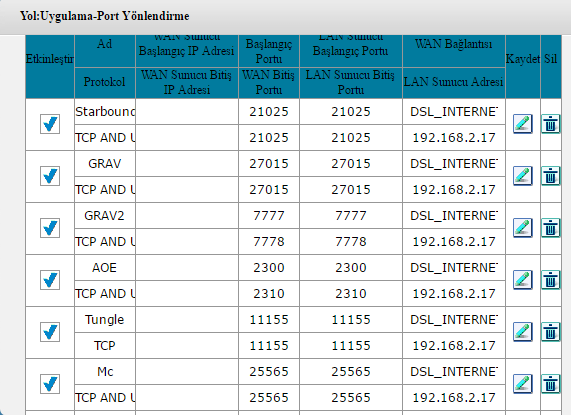Edit the Tungle rule with pencil icon
The height and width of the screenshot is (415, 571).
523,332
